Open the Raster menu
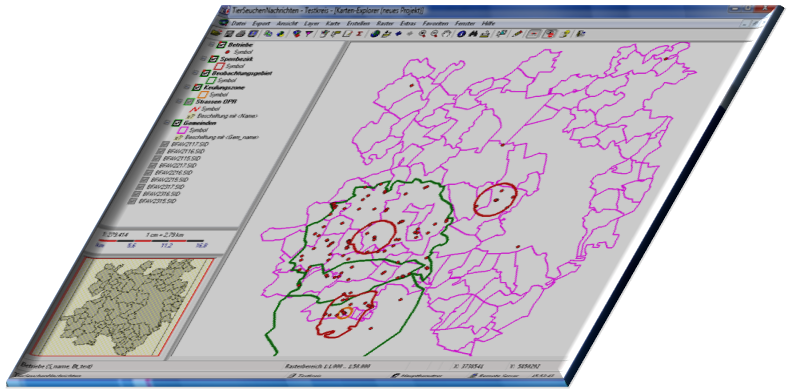Image resolution: width=789 pixels, height=391 pixels. (384, 23)
